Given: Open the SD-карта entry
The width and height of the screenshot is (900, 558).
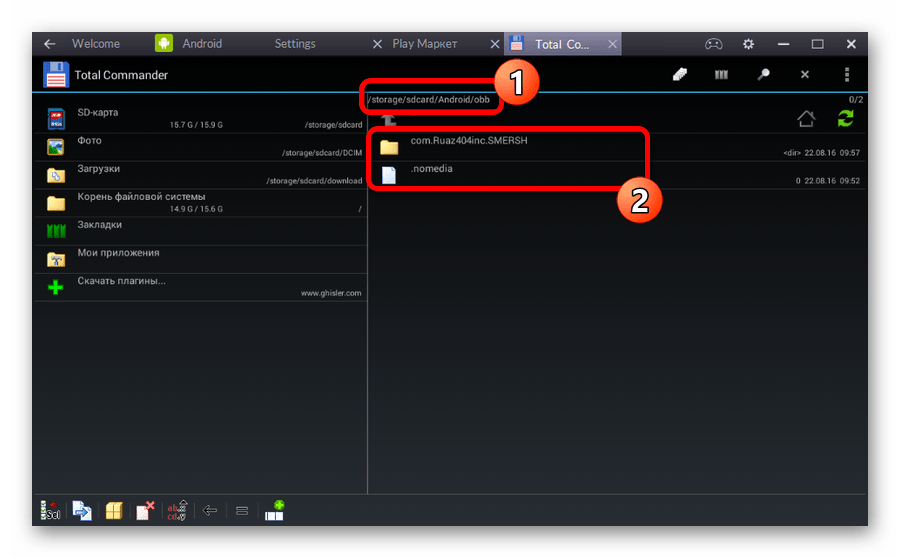Looking at the screenshot, I should click(x=200, y=119).
